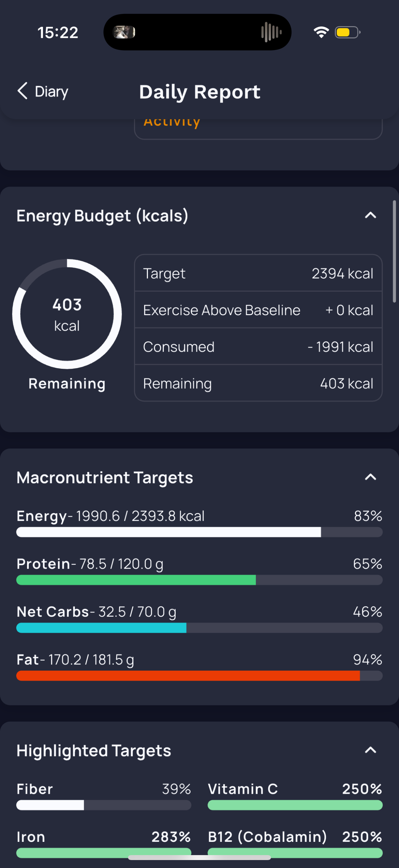Select the Exercise Above Baseline row
The image size is (399, 868).
coord(258,310)
